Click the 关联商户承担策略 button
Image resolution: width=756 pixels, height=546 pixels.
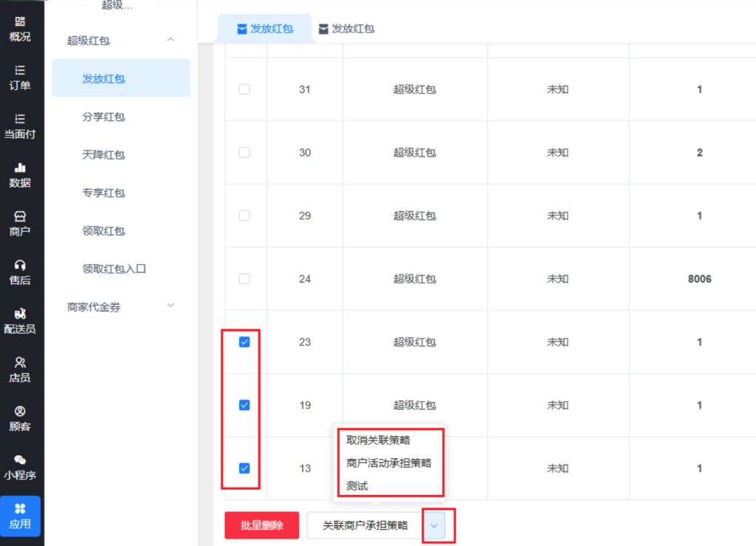point(365,525)
